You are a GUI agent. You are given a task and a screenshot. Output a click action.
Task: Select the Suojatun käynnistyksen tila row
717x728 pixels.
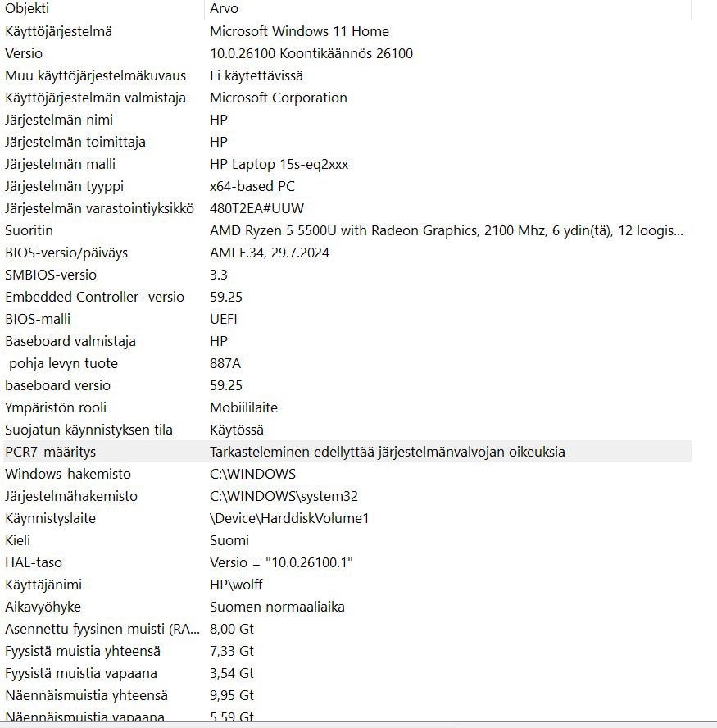[x=347, y=430]
